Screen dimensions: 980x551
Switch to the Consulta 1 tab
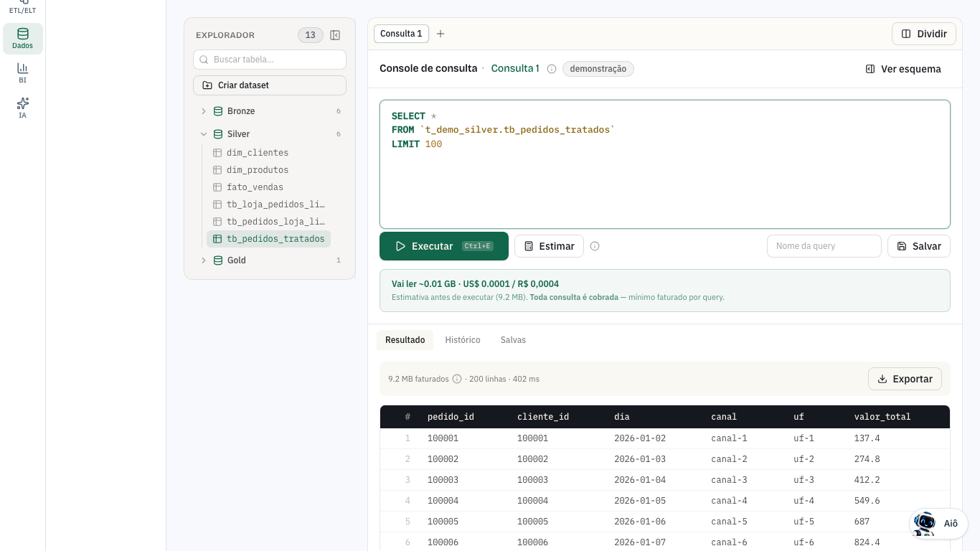(x=401, y=34)
